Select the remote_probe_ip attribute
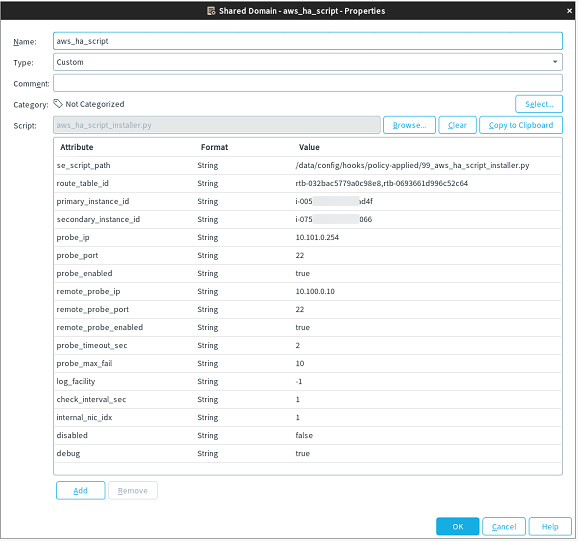 (x=308, y=292)
